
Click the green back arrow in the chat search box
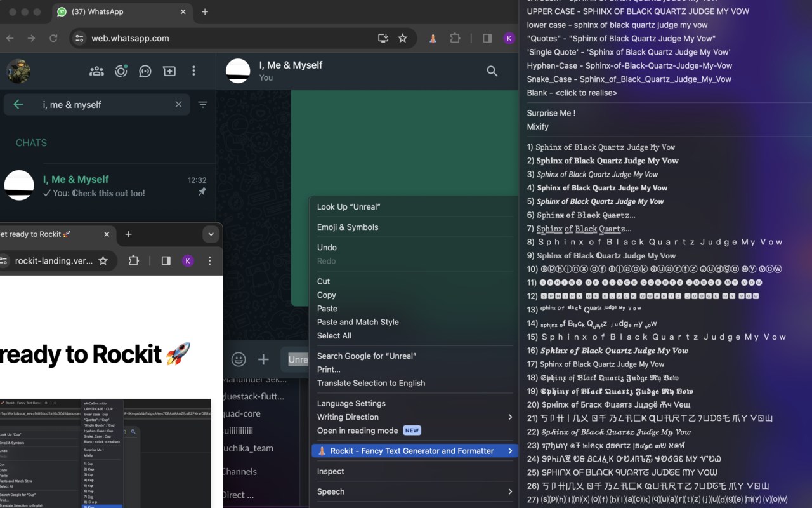(18, 105)
